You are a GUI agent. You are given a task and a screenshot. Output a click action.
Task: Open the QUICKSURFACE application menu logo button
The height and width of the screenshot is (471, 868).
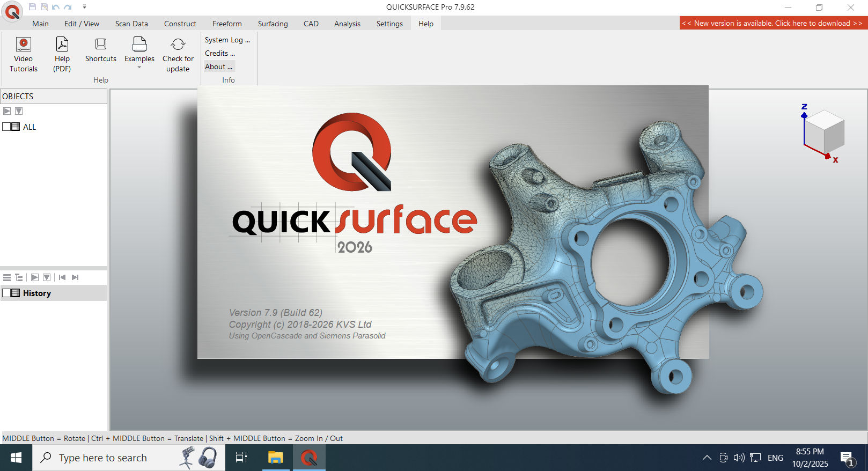coord(12,12)
